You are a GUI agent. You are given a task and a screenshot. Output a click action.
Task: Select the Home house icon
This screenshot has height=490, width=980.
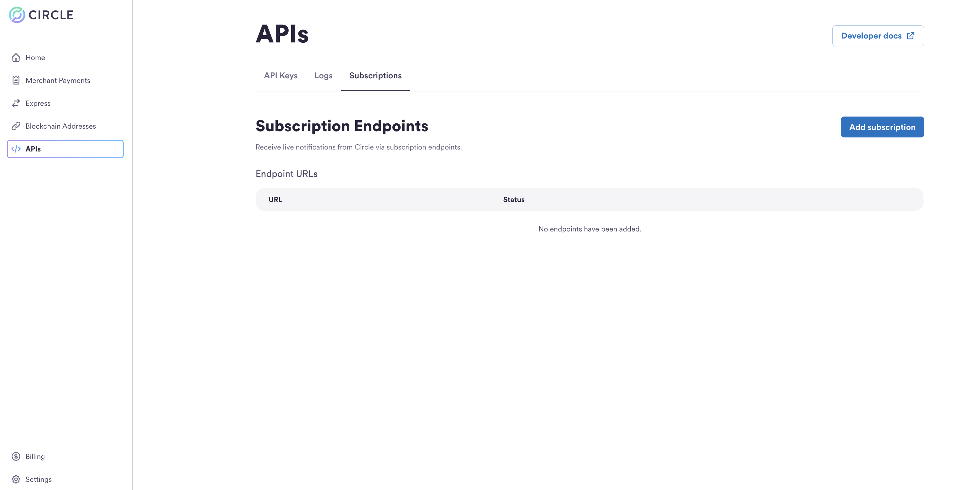point(16,57)
